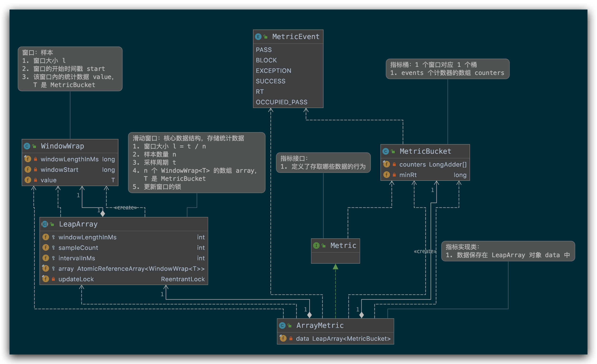This screenshot has width=597, height=364.
Task: Click the class icon beside MetricBucket
Action: coord(386,152)
